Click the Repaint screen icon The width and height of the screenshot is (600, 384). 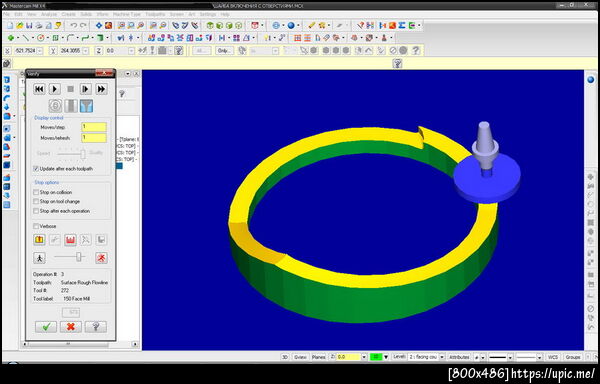pos(108,26)
